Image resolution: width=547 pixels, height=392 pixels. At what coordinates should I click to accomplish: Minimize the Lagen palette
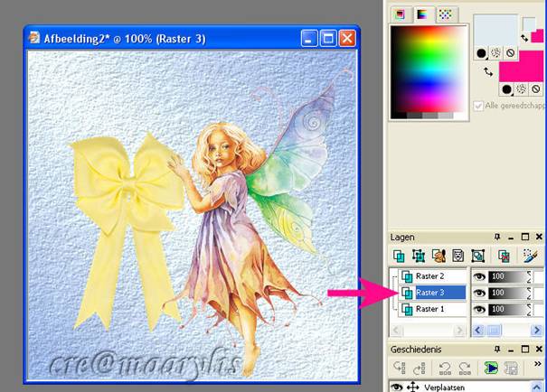coord(511,238)
